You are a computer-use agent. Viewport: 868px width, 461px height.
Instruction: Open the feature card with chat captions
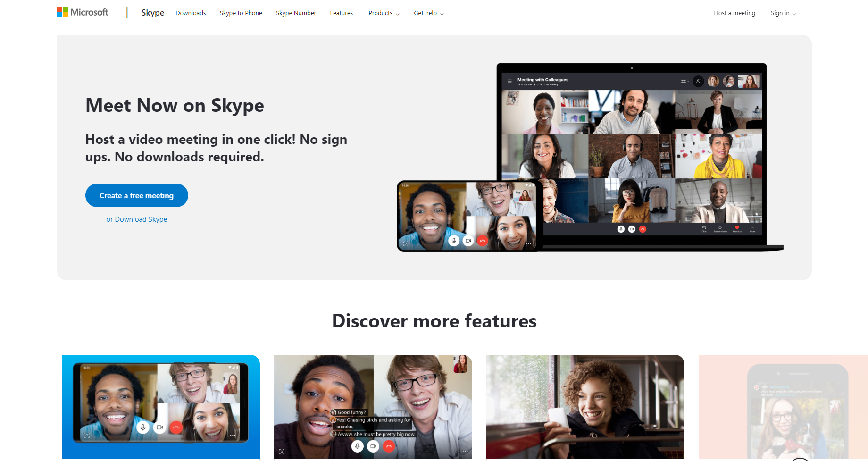point(373,407)
